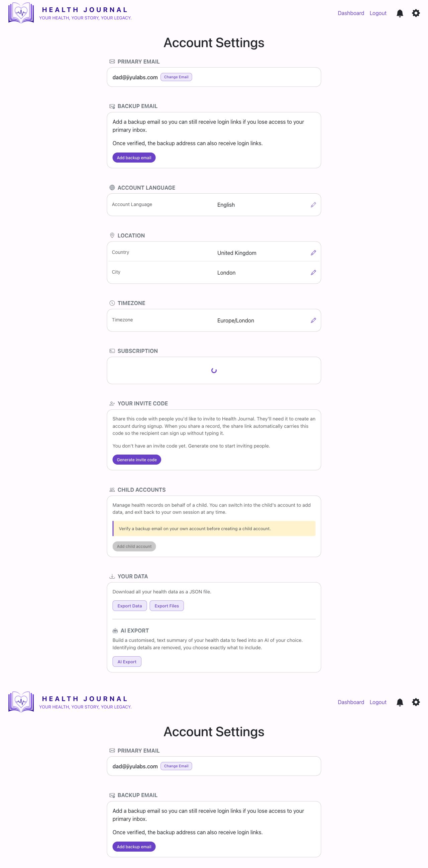The height and width of the screenshot is (868, 428).
Task: Click subscription loading spinner
Action: [x=214, y=371]
